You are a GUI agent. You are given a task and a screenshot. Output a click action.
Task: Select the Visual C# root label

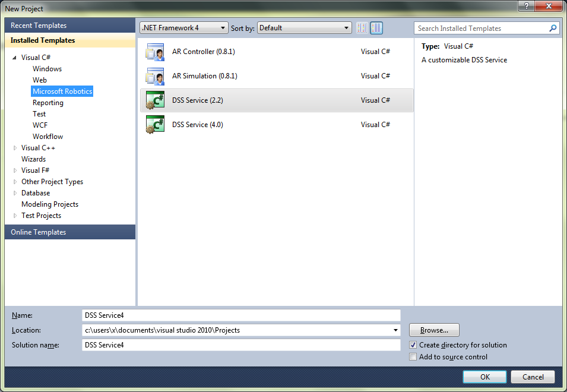(x=36, y=58)
